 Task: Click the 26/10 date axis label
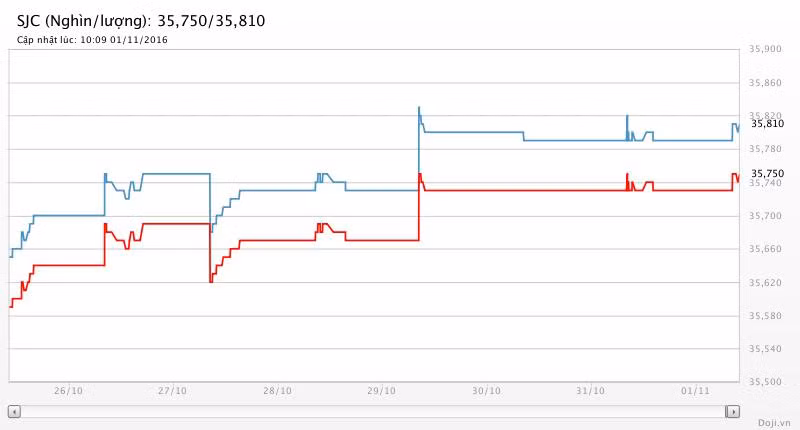point(68,391)
